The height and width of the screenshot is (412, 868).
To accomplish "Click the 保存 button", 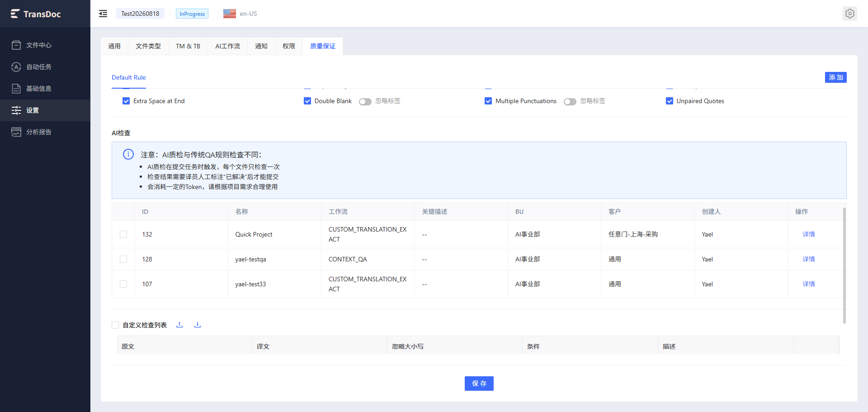I will pos(479,384).
